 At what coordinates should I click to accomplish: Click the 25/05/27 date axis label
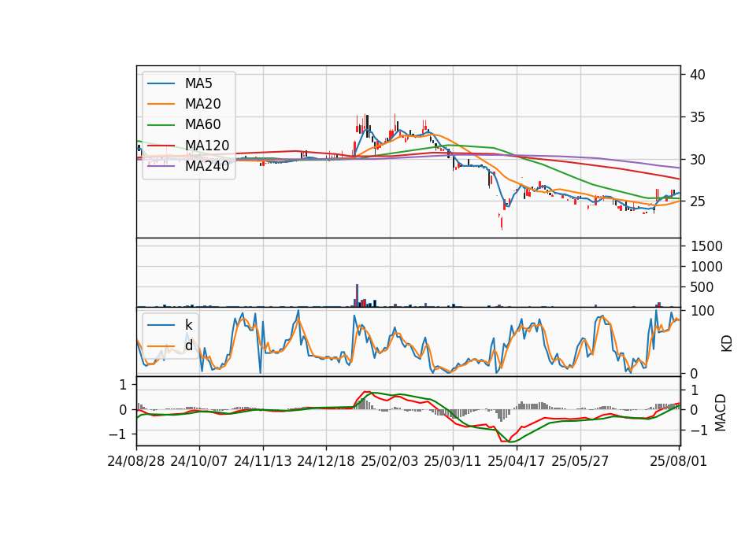click(580, 461)
